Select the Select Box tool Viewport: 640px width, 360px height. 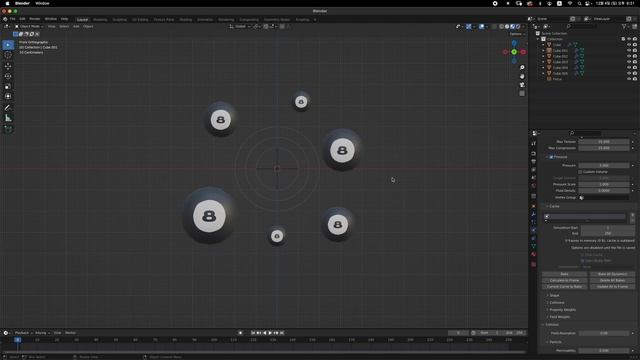[x=8, y=45]
